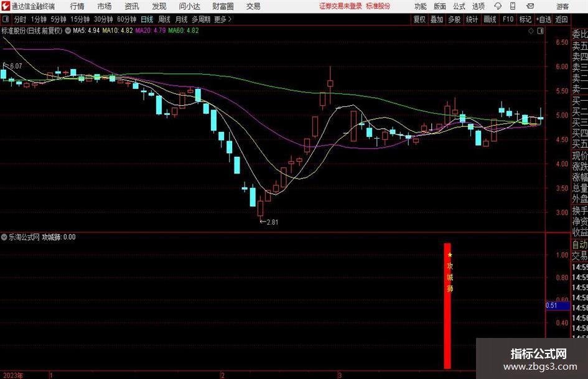Open the F10 company info button
This screenshot has width=588, height=379.
pyautogui.click(x=508, y=19)
